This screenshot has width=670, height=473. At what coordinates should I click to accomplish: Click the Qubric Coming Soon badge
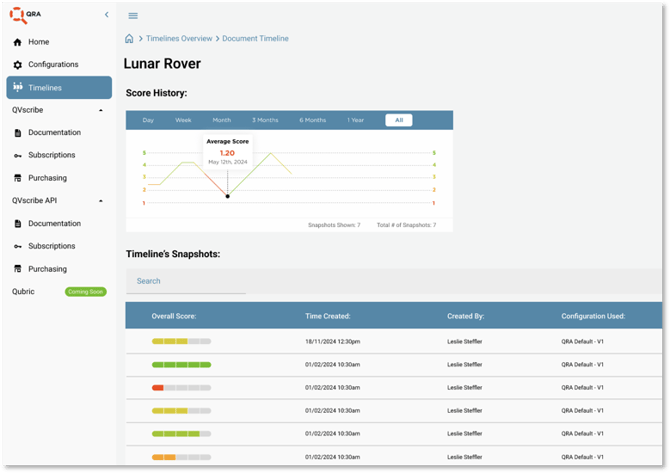coord(85,292)
